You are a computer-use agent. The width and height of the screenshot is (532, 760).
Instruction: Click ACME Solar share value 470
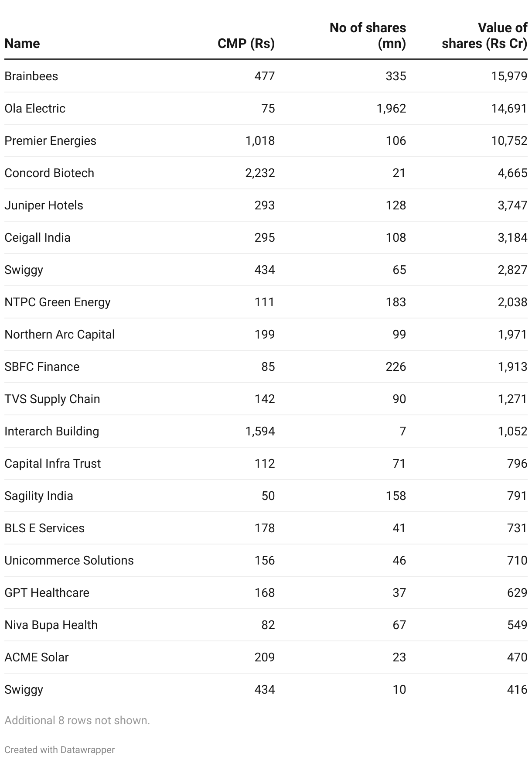pos(517,657)
